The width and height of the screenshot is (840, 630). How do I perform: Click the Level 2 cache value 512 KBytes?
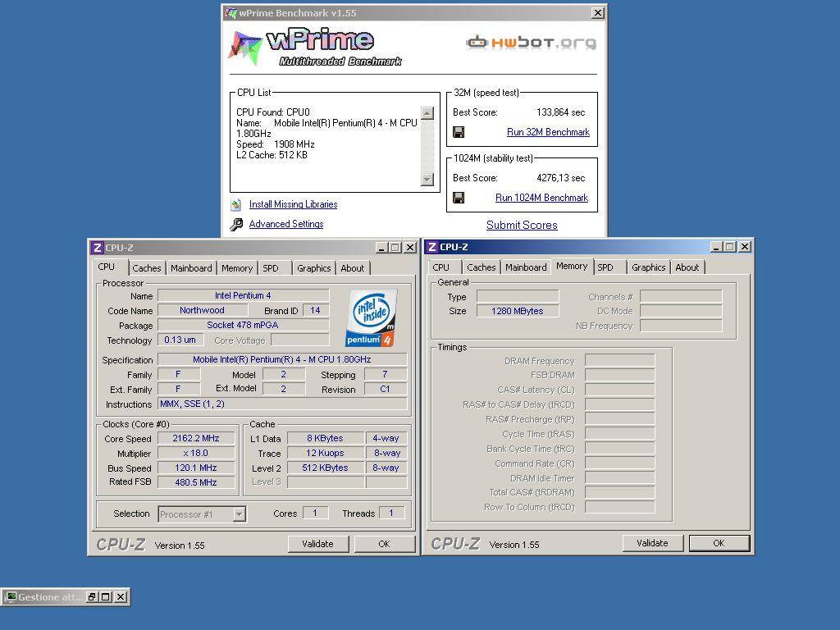326,468
